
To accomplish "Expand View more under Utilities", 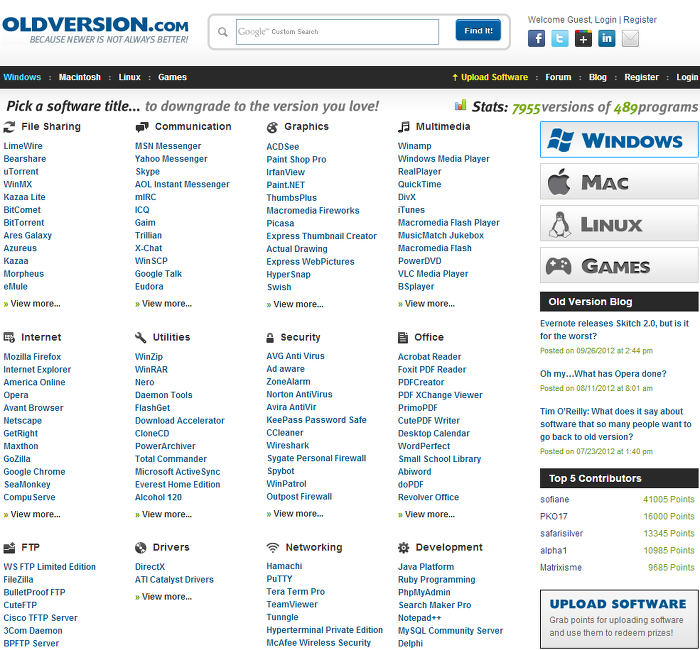I will click(163, 514).
